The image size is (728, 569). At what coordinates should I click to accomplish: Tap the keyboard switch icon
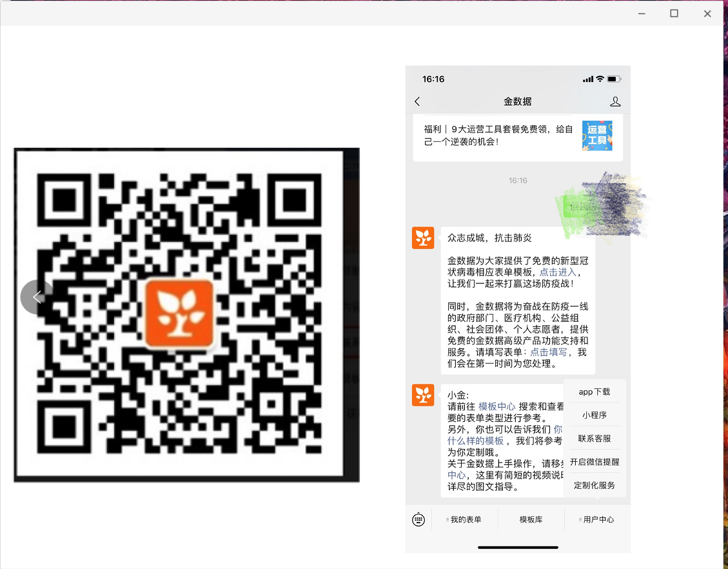pos(418,519)
